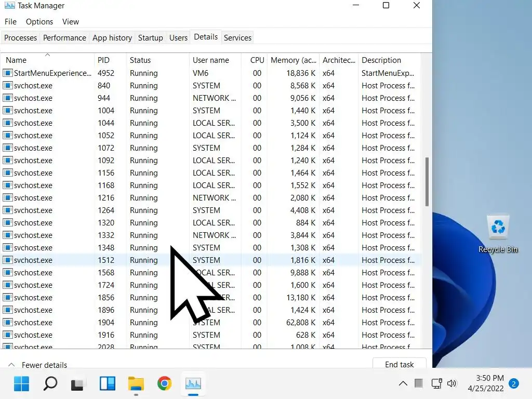Viewport: 532px width, 399px height.
Task: Open the Widgets taskbar icon
Action: coord(107,384)
